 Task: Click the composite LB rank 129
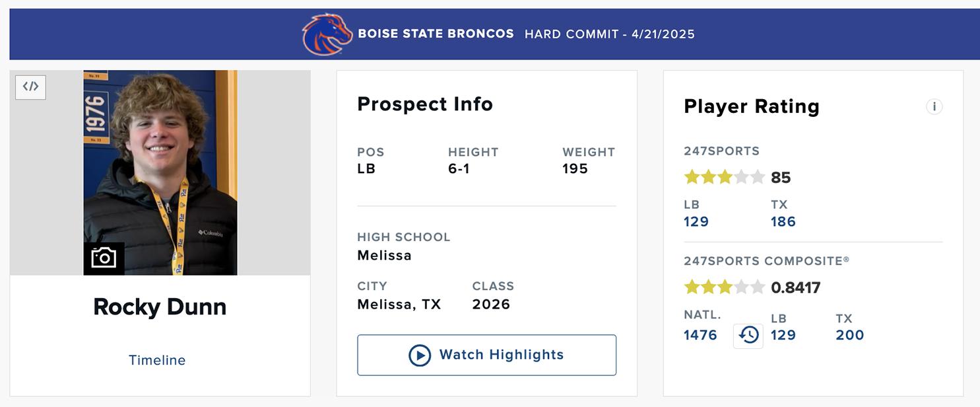[783, 335]
